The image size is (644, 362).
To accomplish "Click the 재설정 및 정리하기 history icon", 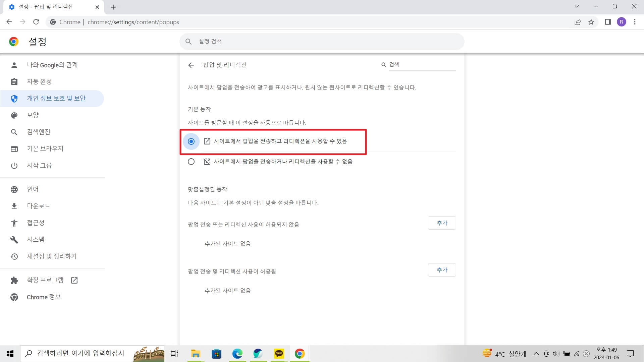I will (x=14, y=256).
